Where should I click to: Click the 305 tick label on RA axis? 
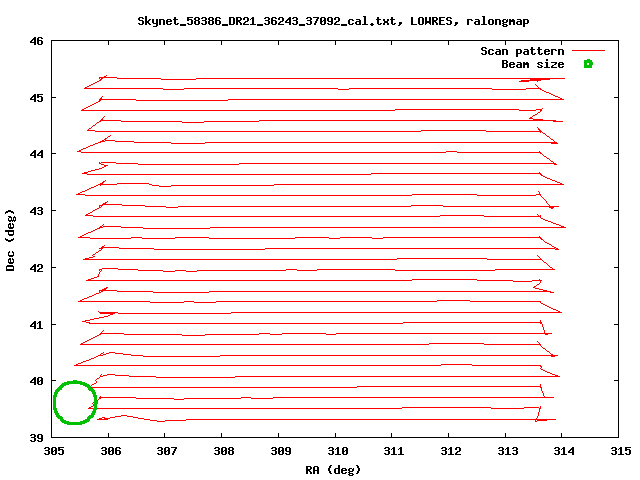tap(52, 452)
